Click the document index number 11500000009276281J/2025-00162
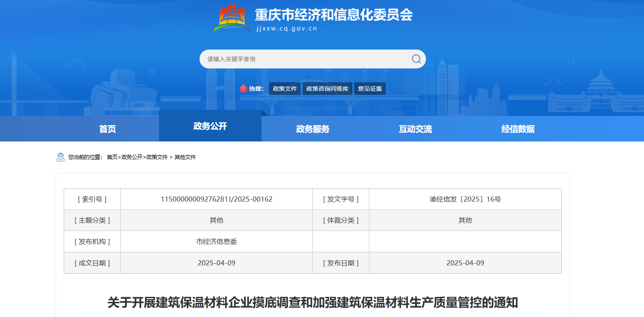 click(216, 199)
